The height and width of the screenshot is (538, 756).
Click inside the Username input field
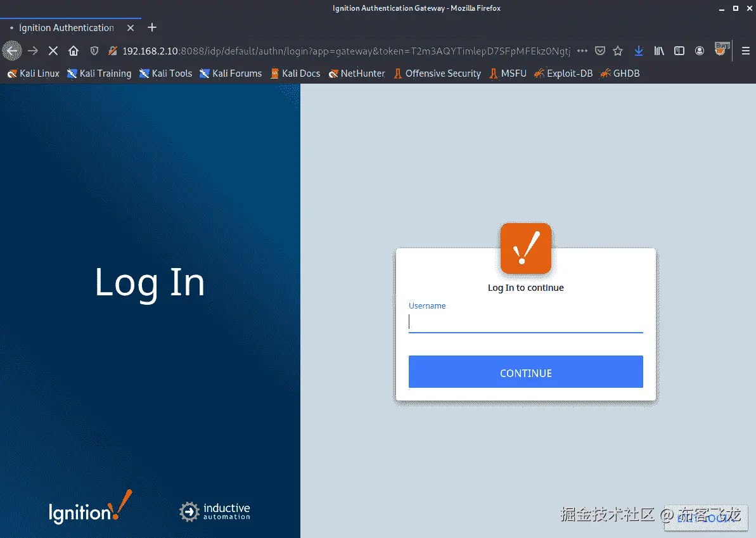pos(525,321)
